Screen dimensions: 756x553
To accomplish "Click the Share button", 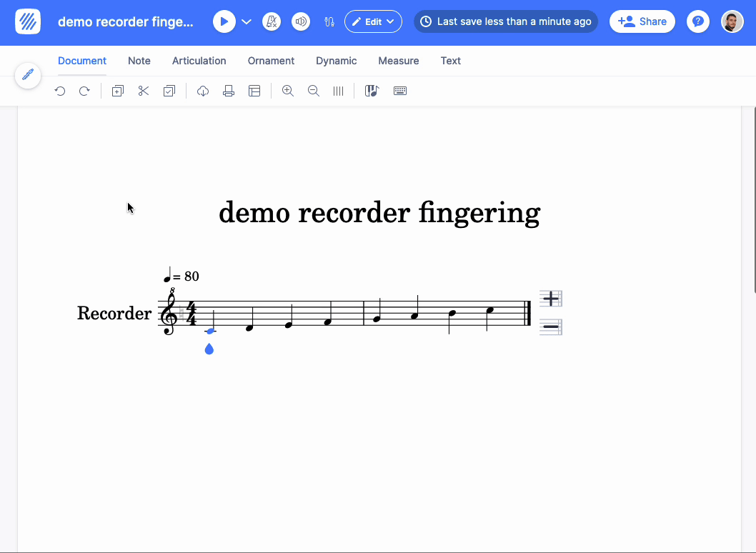I will [642, 21].
